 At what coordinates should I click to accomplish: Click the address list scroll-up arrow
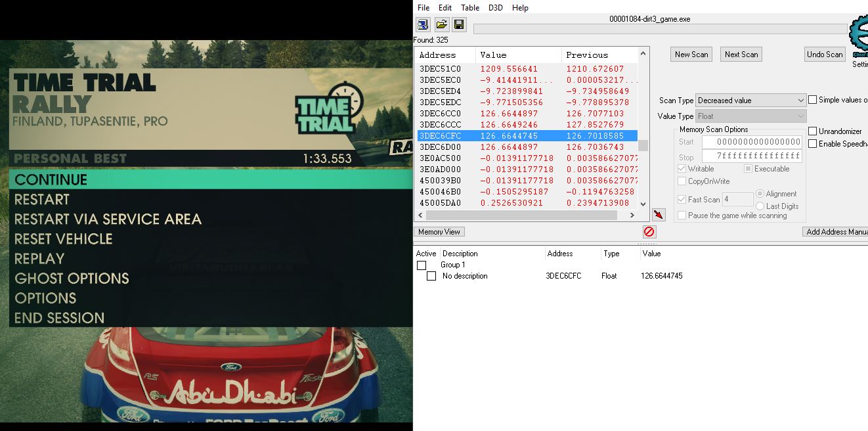point(643,54)
